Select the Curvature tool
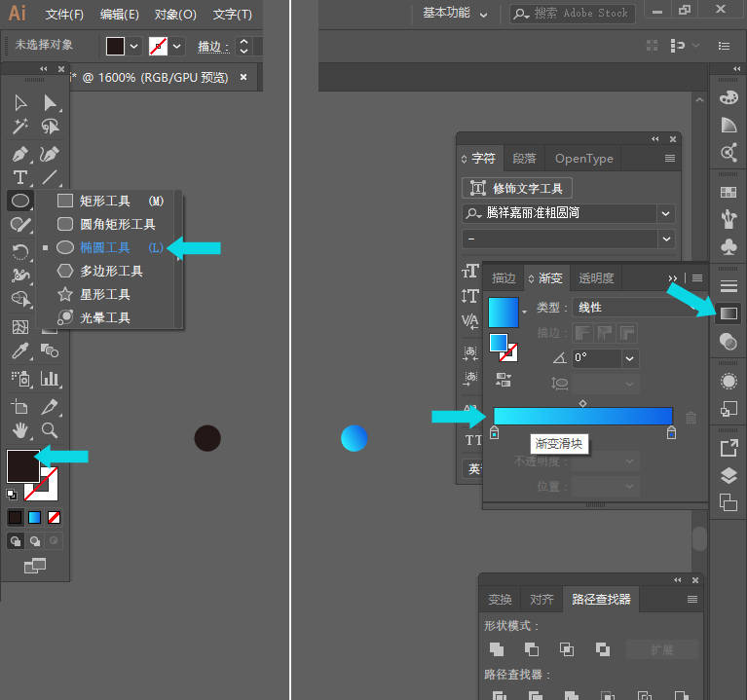Screen dimensions: 747x700 [50, 154]
